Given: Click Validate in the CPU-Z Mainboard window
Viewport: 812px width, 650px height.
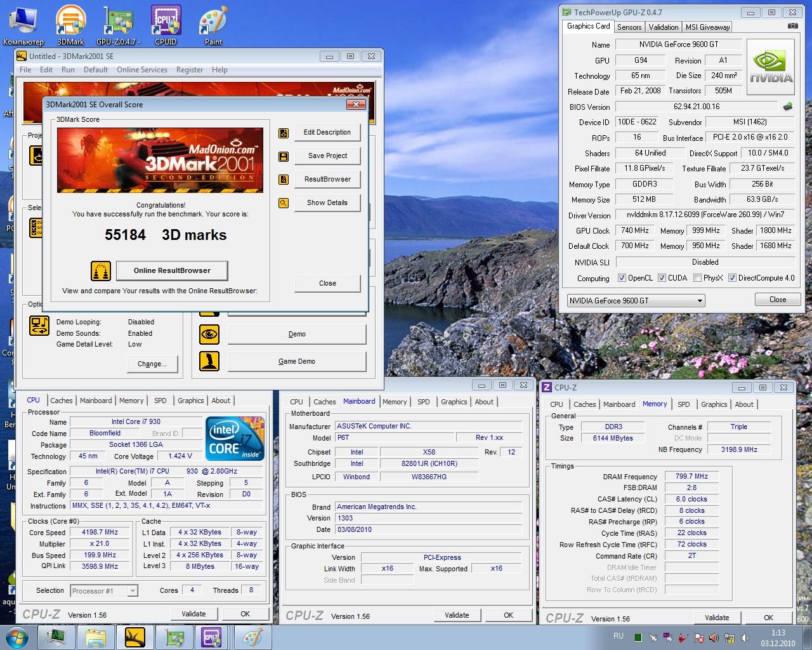Looking at the screenshot, I should point(457,615).
